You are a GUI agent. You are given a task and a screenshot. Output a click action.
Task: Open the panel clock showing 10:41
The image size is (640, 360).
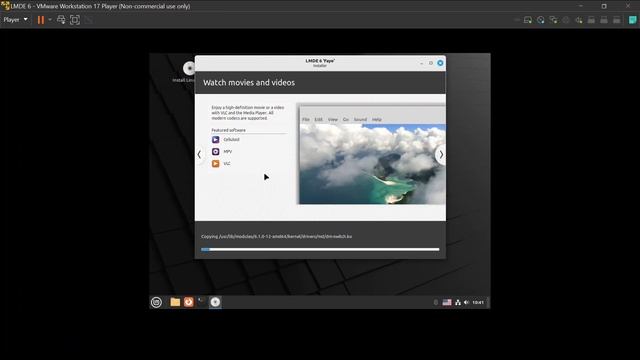coord(478,302)
